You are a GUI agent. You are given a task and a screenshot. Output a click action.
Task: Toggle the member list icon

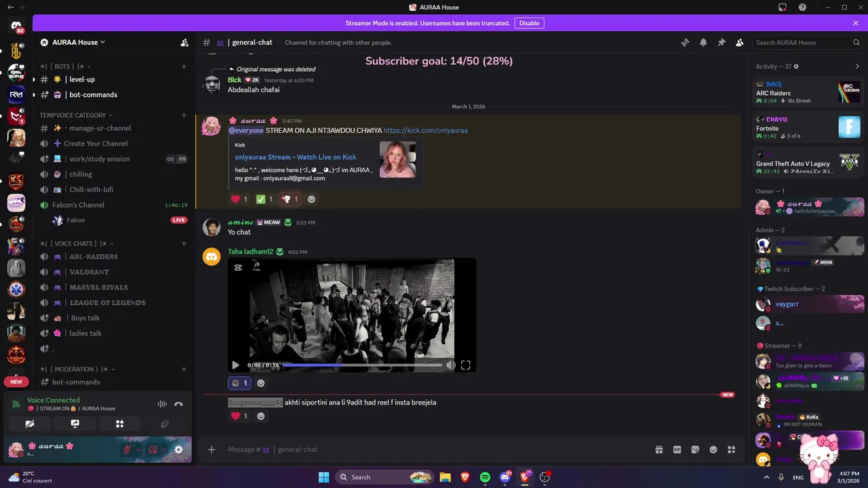(740, 42)
